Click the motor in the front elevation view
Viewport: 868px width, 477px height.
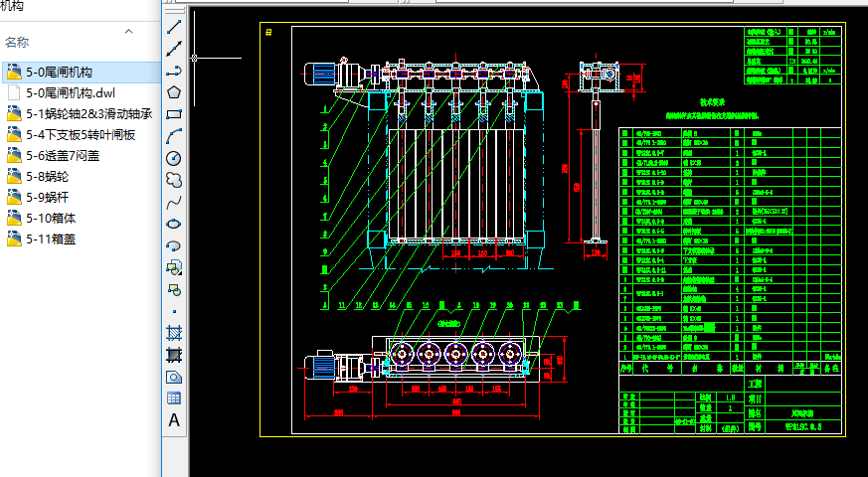(x=321, y=76)
